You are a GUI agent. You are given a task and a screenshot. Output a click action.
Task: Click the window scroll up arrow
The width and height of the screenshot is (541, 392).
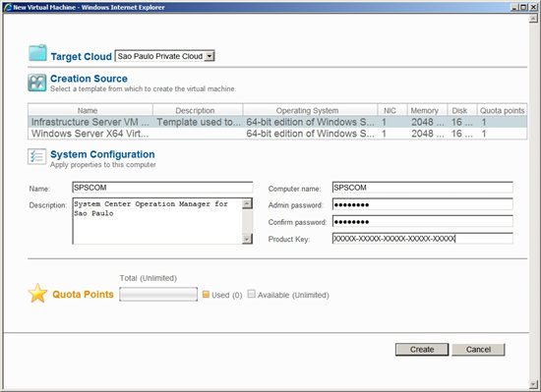533,19
